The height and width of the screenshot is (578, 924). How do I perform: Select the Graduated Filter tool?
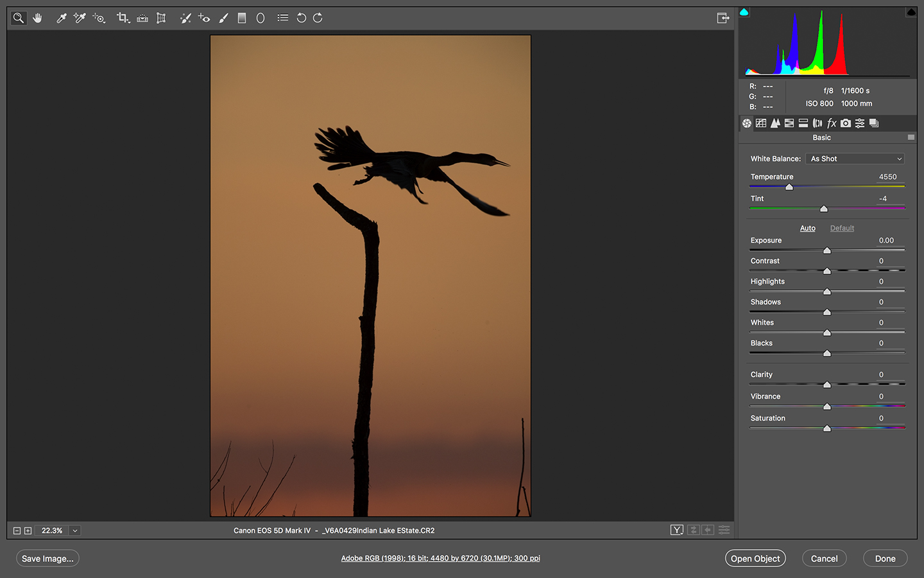(242, 18)
